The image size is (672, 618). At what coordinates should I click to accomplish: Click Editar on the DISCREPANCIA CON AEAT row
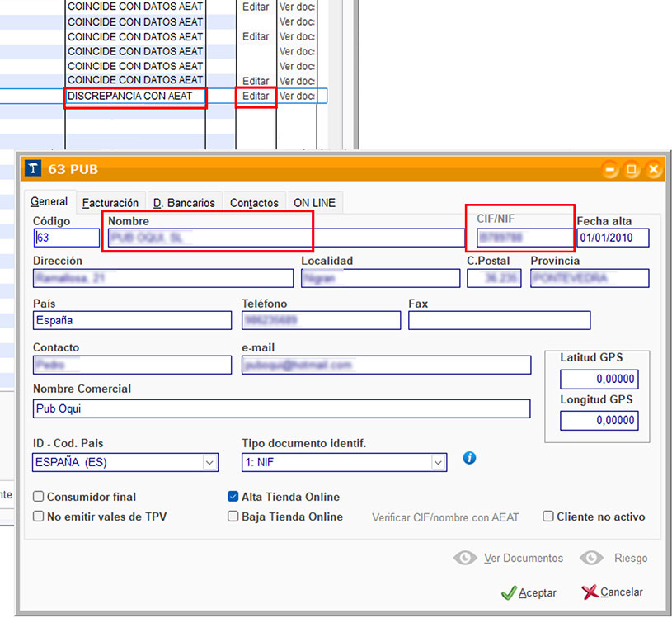tap(256, 96)
